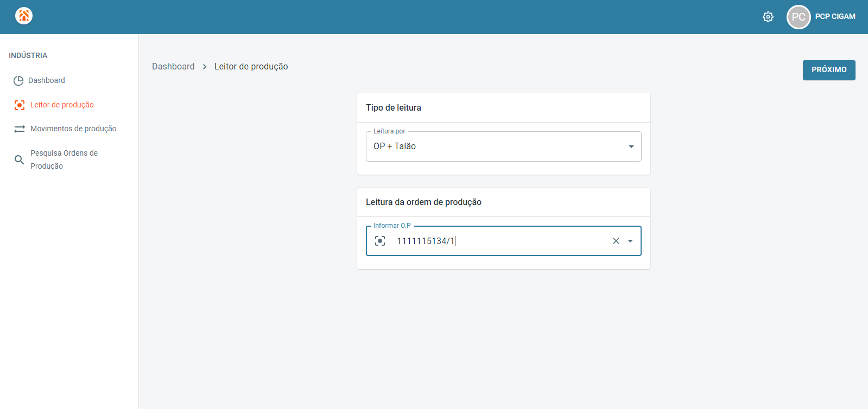Click the scan icon inside Informar O.P field
Screen dimensions: 868x409
coord(380,241)
